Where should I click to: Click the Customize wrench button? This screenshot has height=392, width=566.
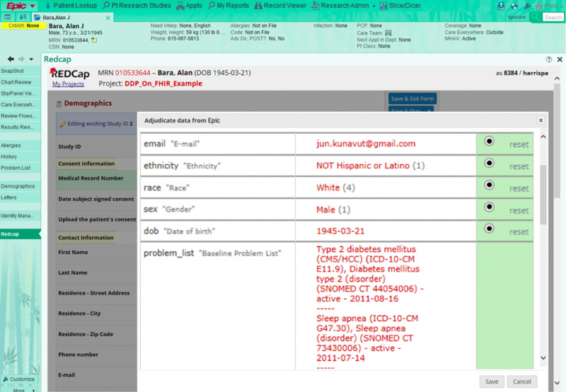click(19, 379)
